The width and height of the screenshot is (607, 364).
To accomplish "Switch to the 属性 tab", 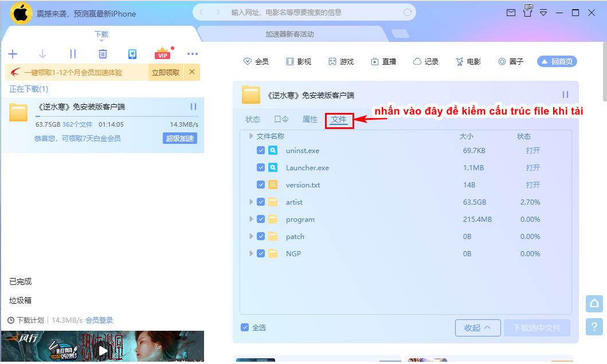I will [x=310, y=119].
